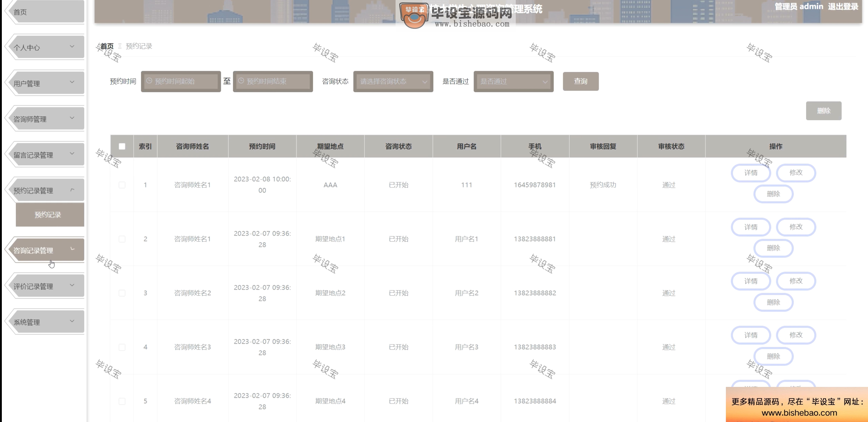Viewport: 868px width, 422px height.
Task: Click the 咨询师姓名2 cell
Action: 192,293
